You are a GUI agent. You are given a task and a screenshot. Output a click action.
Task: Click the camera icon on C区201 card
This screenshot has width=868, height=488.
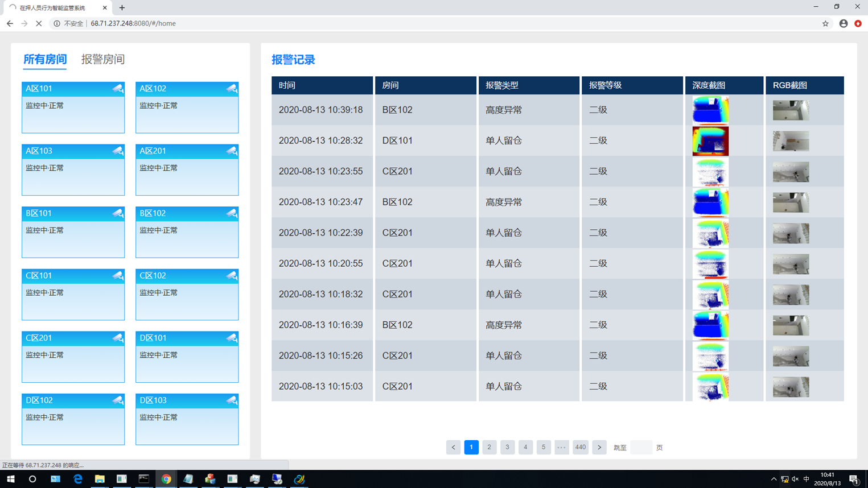tap(117, 338)
